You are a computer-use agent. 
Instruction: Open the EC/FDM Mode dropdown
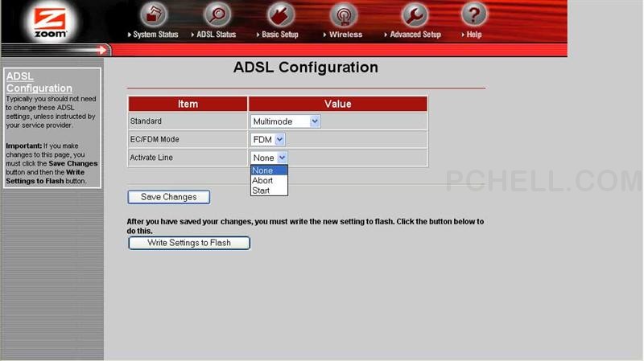coord(267,140)
